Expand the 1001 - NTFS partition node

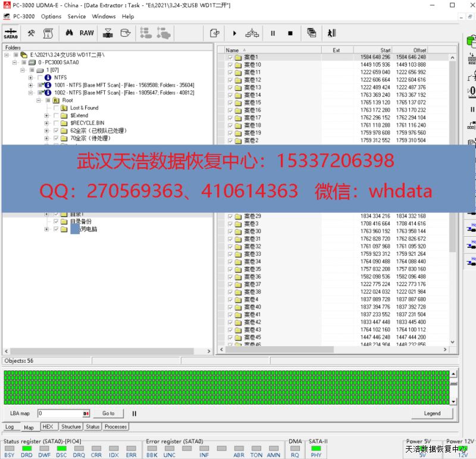point(30,85)
